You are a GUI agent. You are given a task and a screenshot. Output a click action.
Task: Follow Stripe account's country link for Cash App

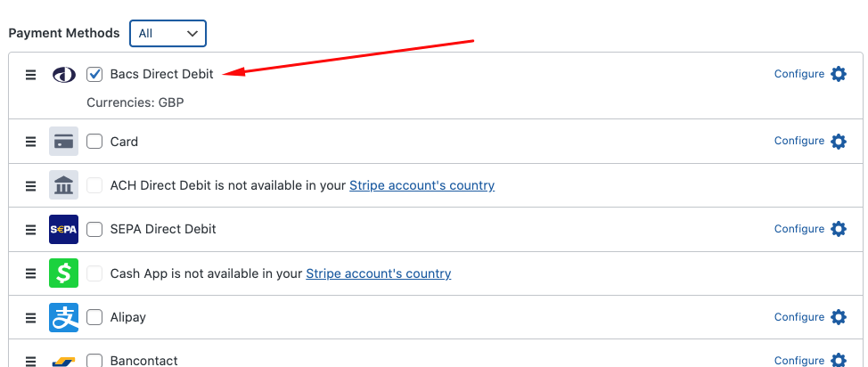(379, 273)
